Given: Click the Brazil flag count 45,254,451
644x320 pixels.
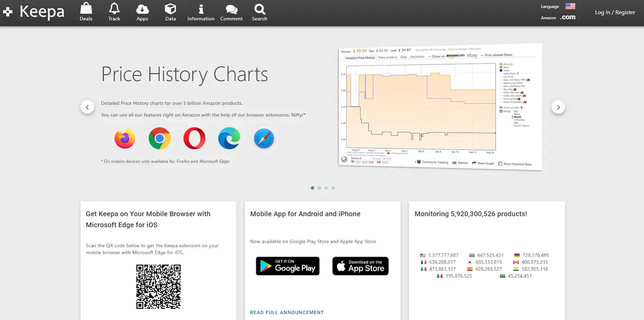Looking at the screenshot, I should pyautogui.click(x=516, y=276).
